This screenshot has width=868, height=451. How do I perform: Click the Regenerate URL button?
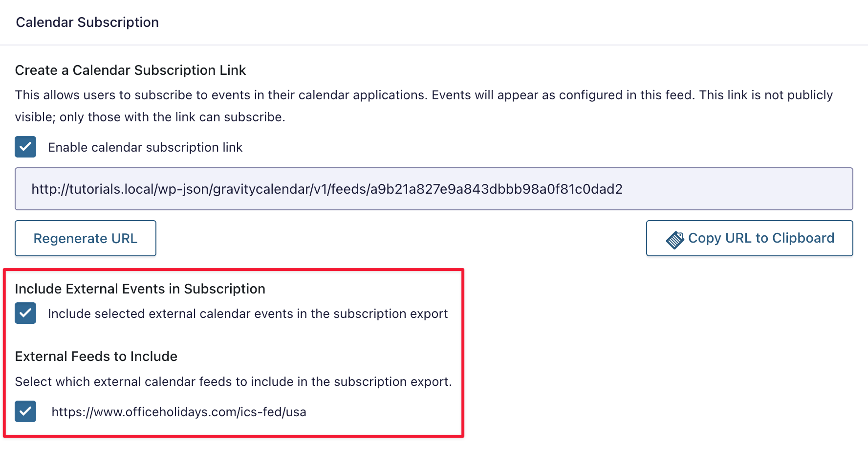[85, 238]
